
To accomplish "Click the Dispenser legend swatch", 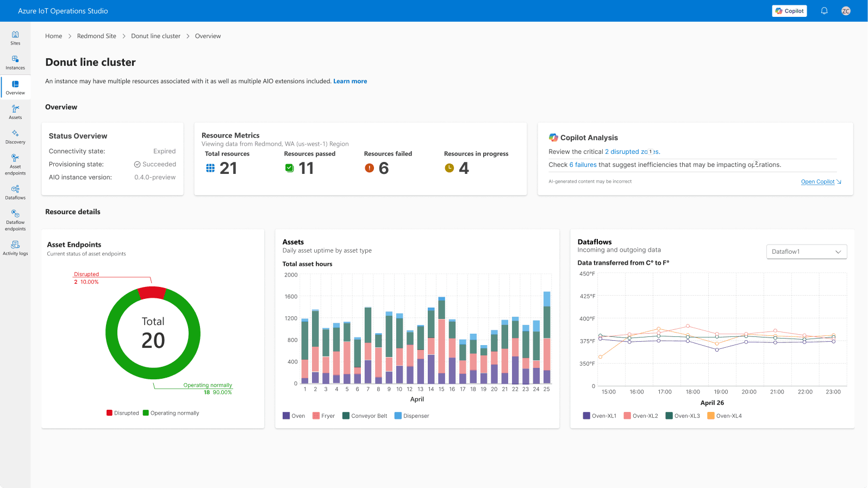I will click(398, 416).
